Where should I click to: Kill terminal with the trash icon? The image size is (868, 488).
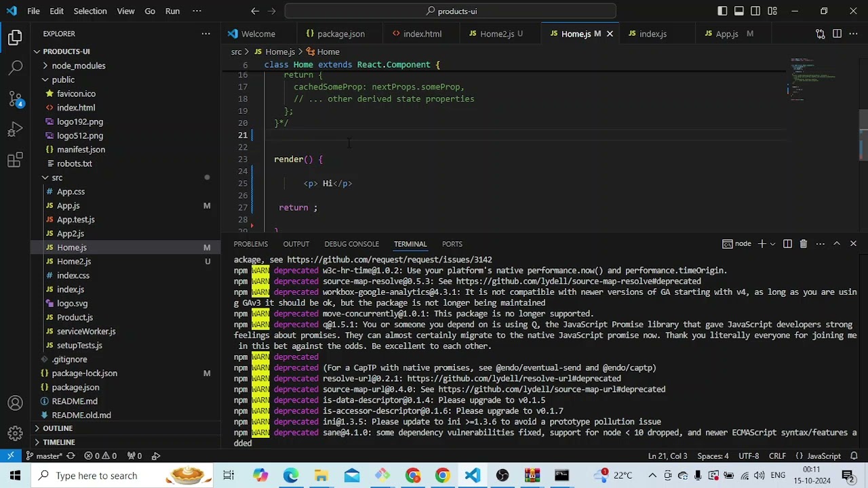point(803,244)
